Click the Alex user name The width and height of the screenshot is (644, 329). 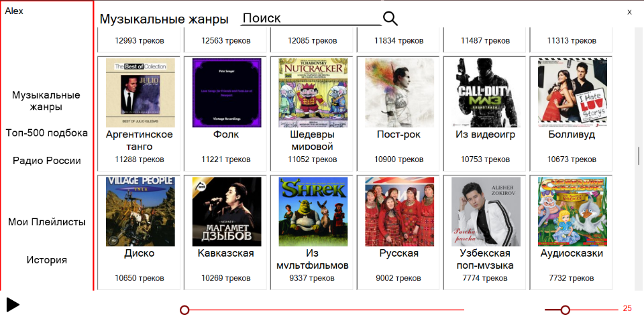pos(14,11)
